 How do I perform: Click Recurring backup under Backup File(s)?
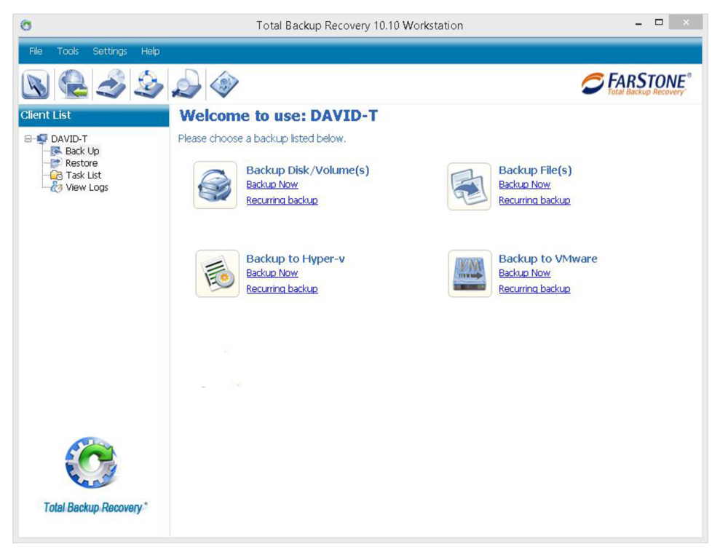click(534, 200)
